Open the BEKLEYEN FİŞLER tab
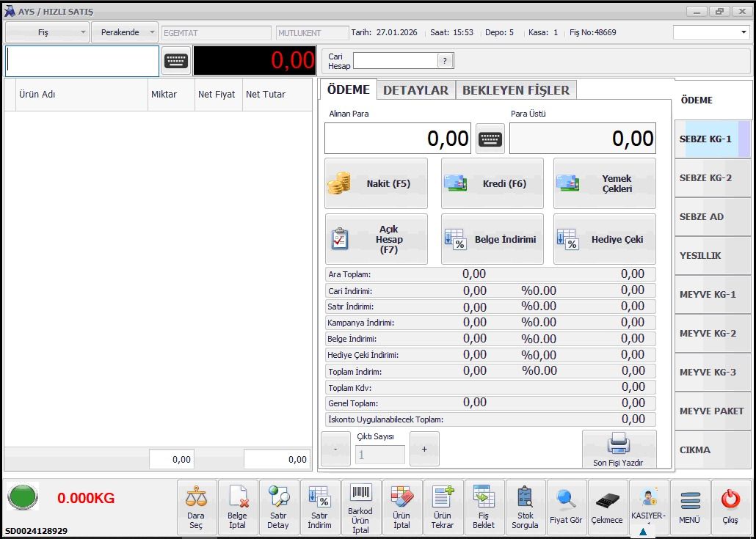This screenshot has width=756, height=539. [x=515, y=90]
